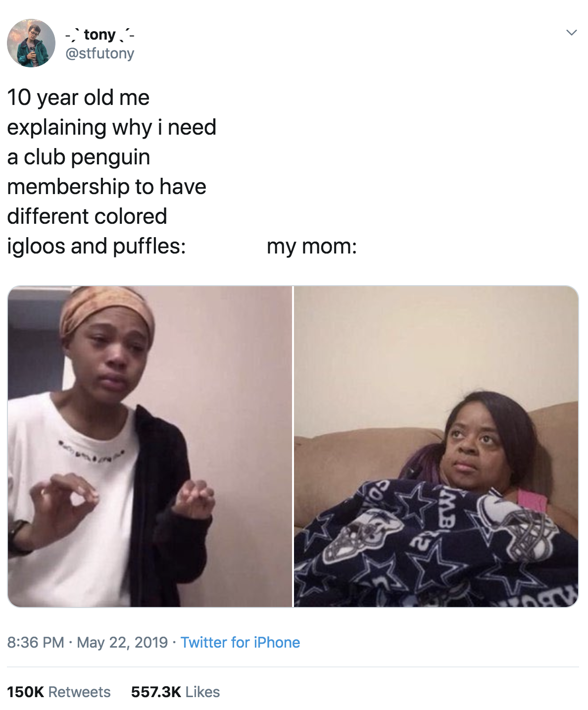This screenshot has height=710, width=588.
Task: Select the May 22, 2019 date
Action: pos(122,642)
